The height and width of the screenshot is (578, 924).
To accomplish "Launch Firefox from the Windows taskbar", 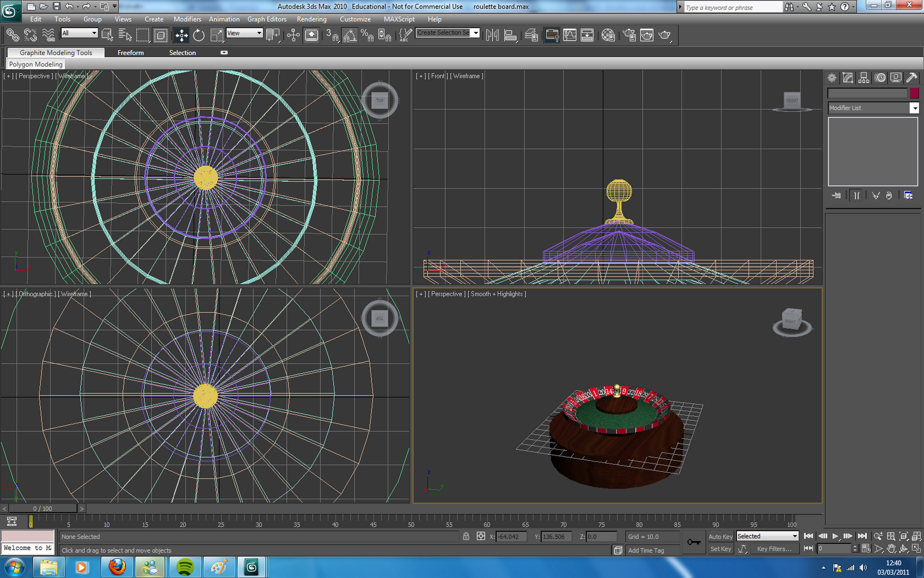I will [x=117, y=567].
